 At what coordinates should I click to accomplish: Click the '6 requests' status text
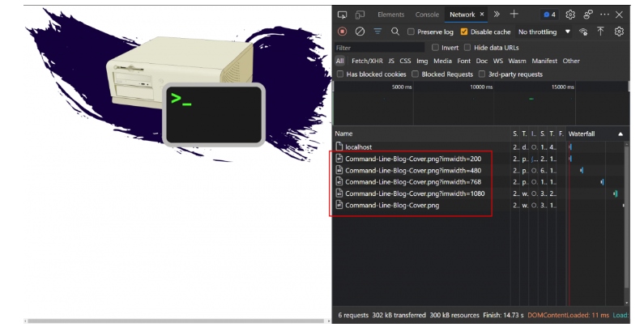[x=353, y=315]
